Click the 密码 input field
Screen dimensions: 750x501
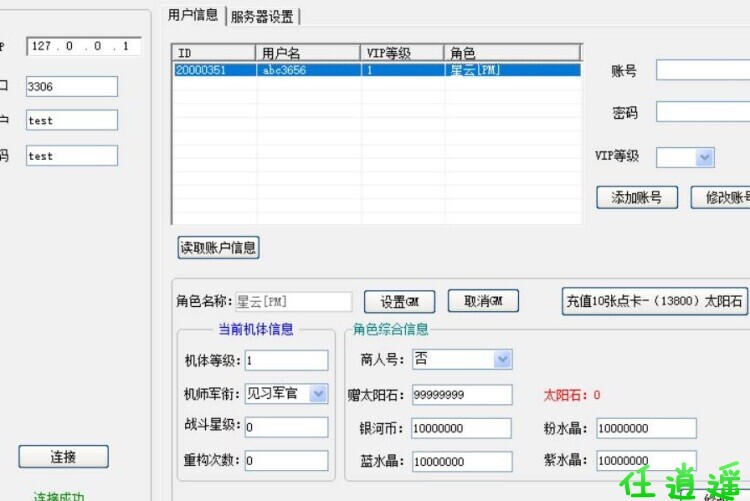704,112
